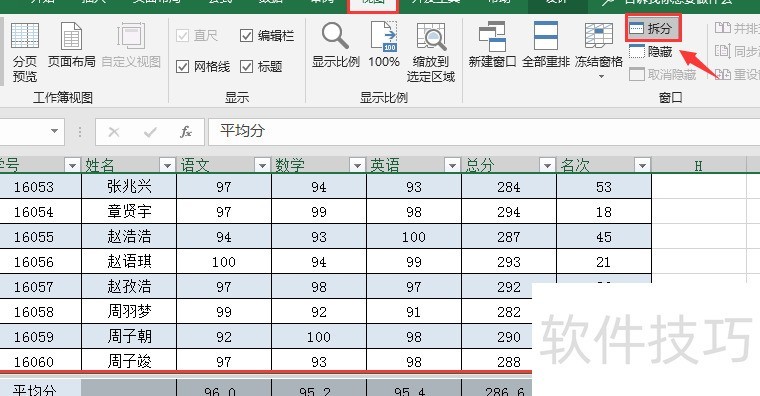Select rank cell 53
Screen dimensions: 760x396
[603, 187]
